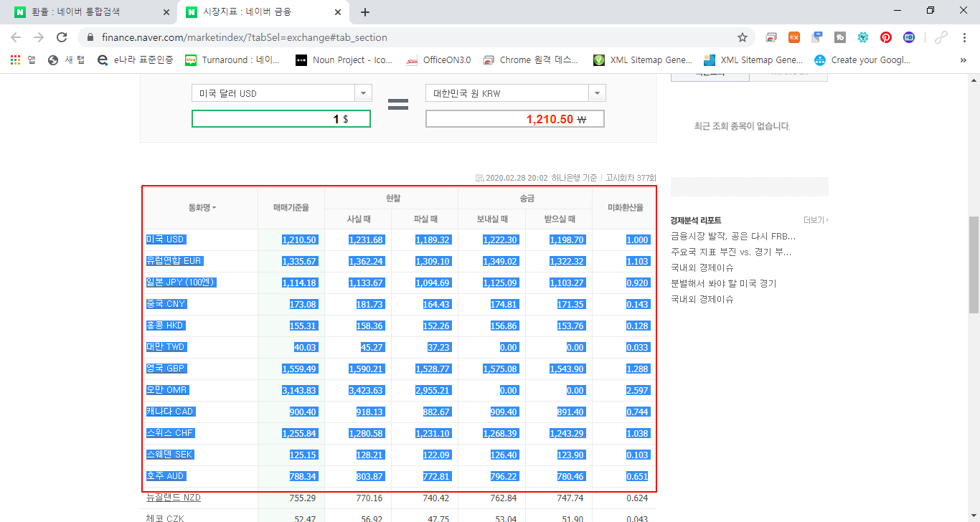Show hidden bookmarks with the » chevron
The height and width of the screenshot is (522, 980).
pyautogui.click(x=963, y=60)
